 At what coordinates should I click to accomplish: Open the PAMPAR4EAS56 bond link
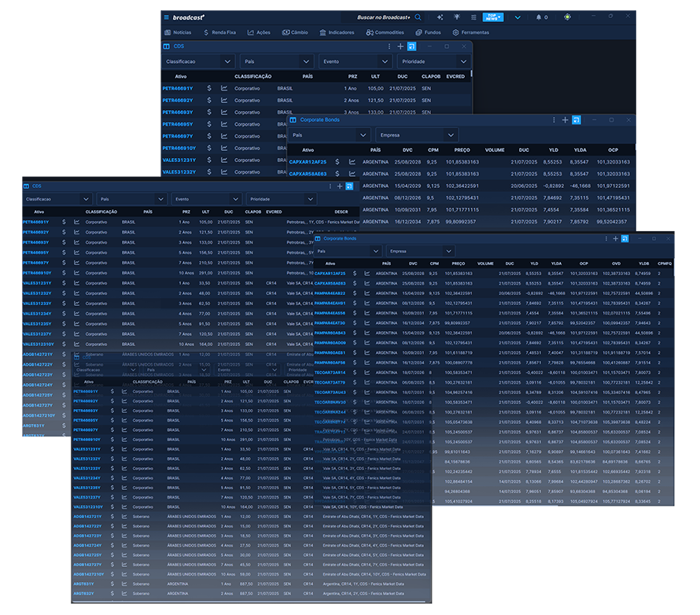click(x=330, y=313)
